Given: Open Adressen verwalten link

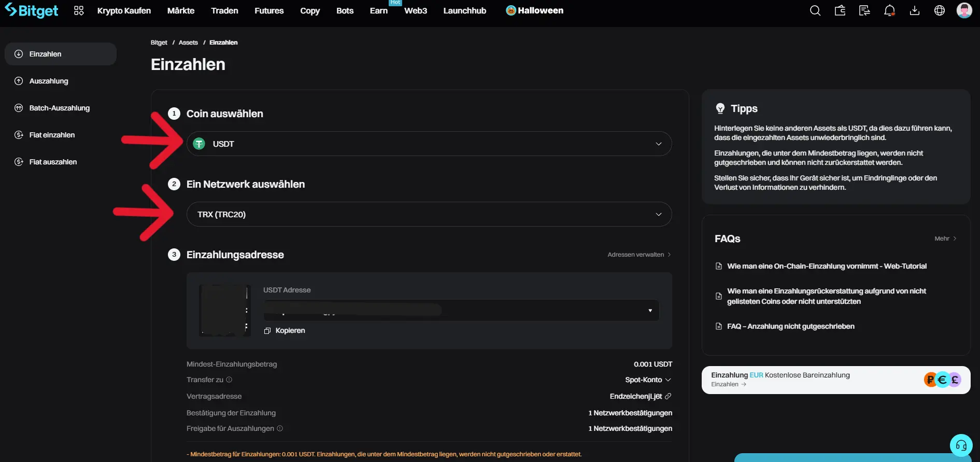Looking at the screenshot, I should point(639,255).
